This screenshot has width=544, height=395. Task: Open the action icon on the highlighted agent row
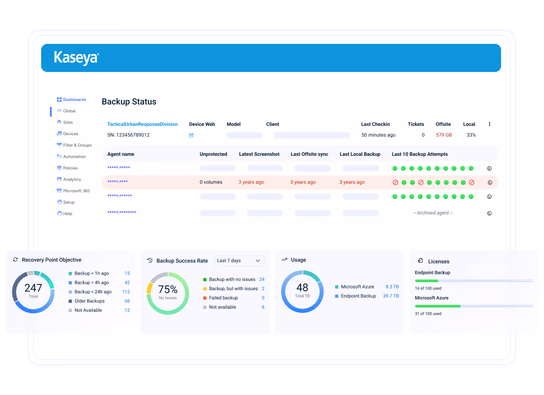tap(490, 182)
